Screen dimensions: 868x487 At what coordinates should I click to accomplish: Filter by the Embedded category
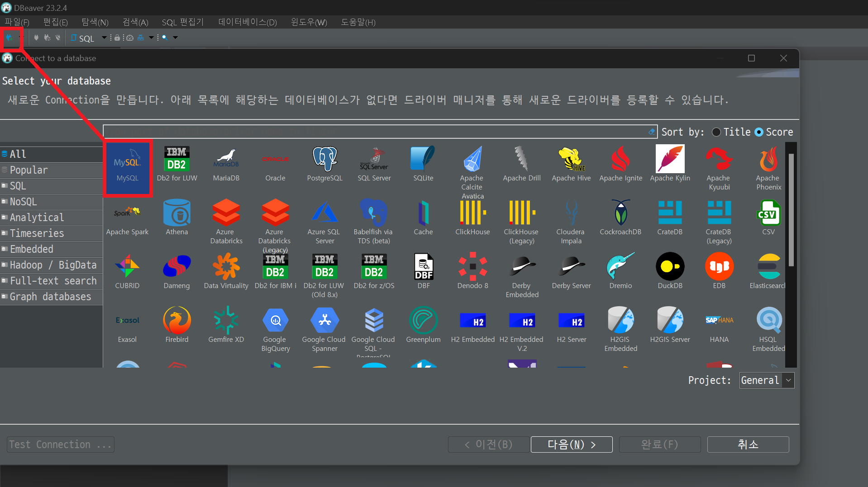coord(52,249)
